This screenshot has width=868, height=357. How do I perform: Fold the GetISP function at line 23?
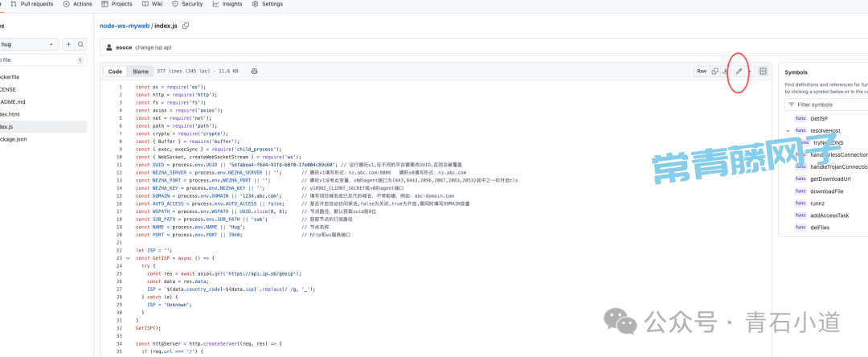tap(127, 258)
